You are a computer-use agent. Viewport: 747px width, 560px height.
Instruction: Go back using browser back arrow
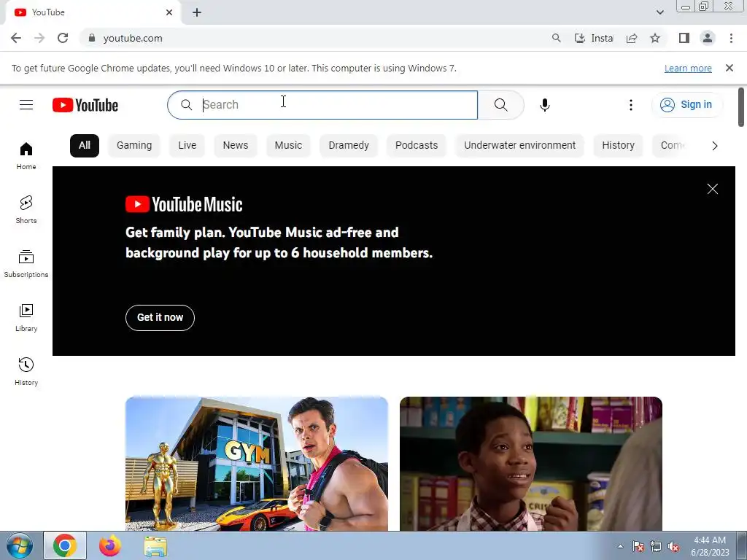[16, 38]
